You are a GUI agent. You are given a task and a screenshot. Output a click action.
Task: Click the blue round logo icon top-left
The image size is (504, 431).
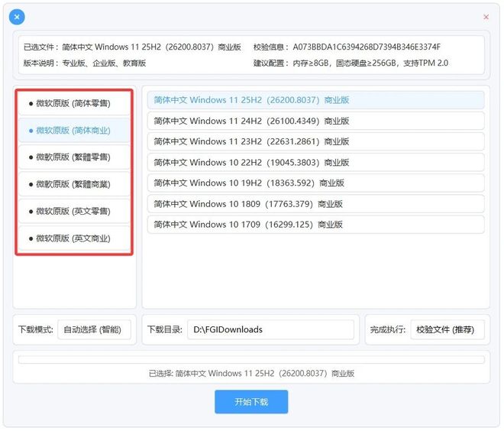pyautogui.click(x=16, y=17)
